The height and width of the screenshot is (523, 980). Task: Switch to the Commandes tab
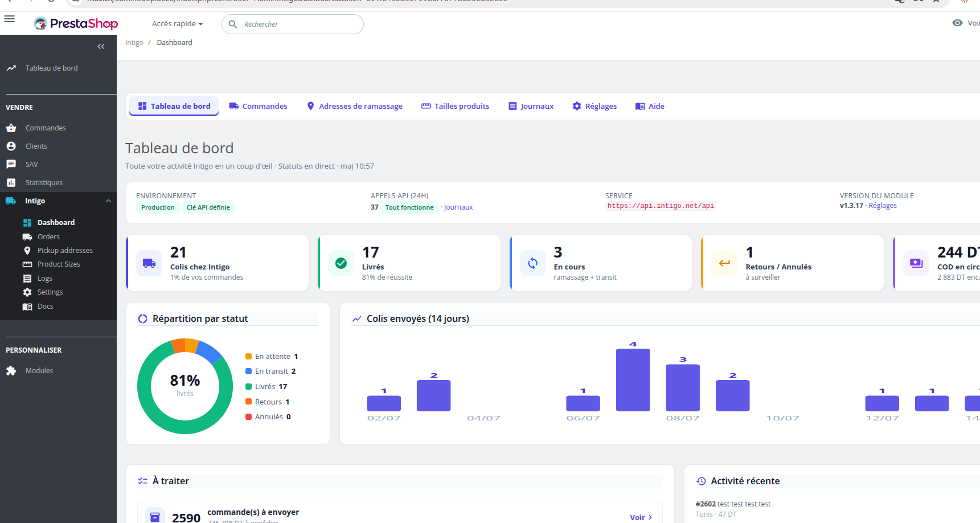[258, 106]
